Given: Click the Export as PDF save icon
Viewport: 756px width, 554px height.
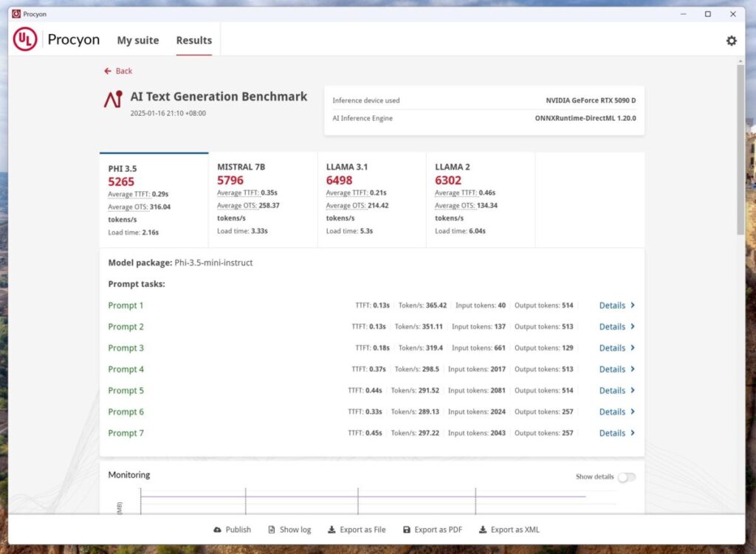Looking at the screenshot, I should [407, 530].
